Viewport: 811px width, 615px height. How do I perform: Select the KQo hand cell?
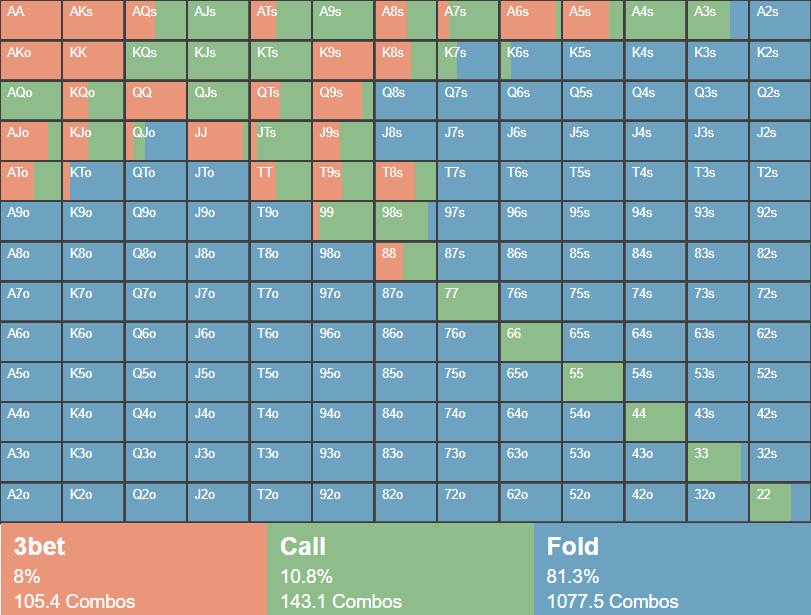point(93,100)
